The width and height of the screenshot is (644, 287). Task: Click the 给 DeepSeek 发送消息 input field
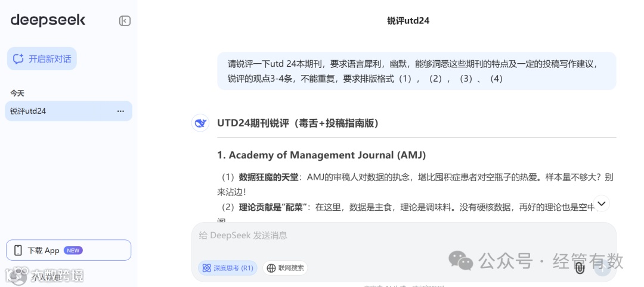tap(404, 235)
